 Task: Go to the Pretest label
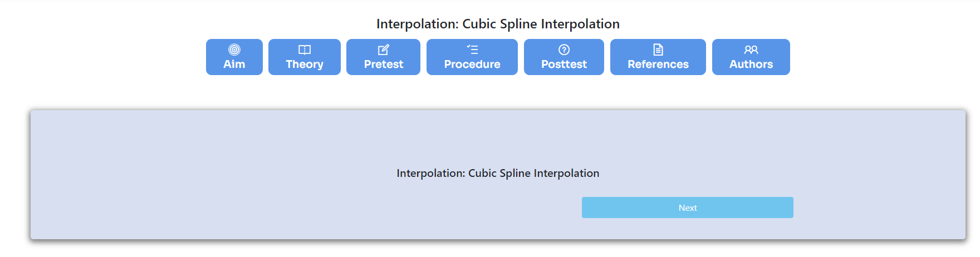pyautogui.click(x=384, y=65)
